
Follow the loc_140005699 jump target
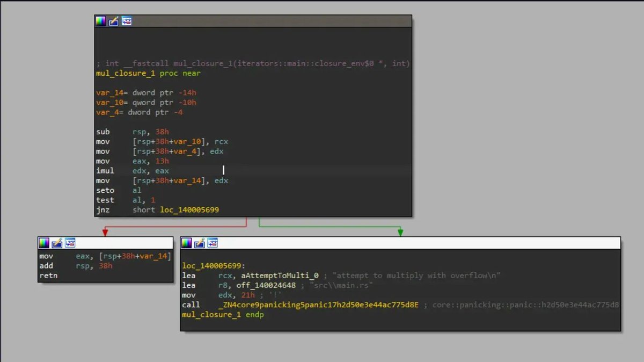tap(189, 209)
